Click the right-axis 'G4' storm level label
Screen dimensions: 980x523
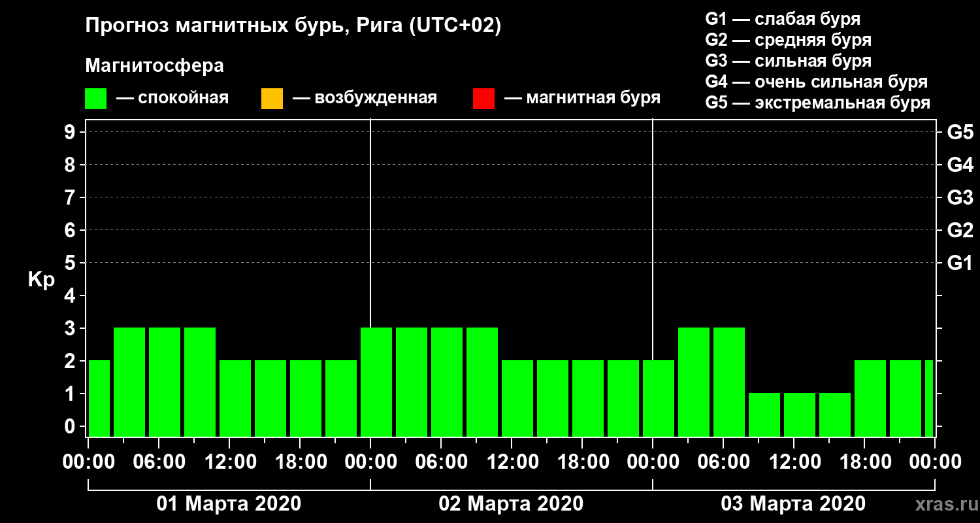coord(960,165)
